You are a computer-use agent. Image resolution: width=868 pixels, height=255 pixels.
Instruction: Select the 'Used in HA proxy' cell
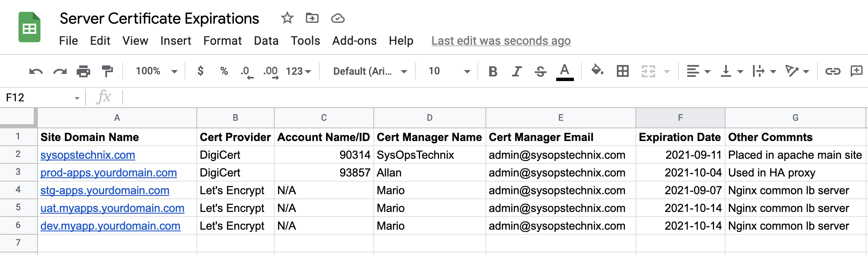(796, 172)
